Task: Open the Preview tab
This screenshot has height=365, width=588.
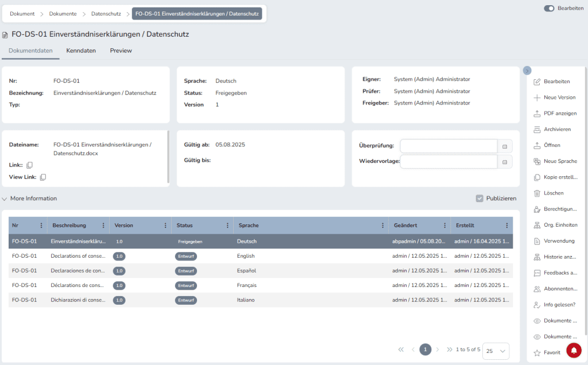Action: point(121,51)
